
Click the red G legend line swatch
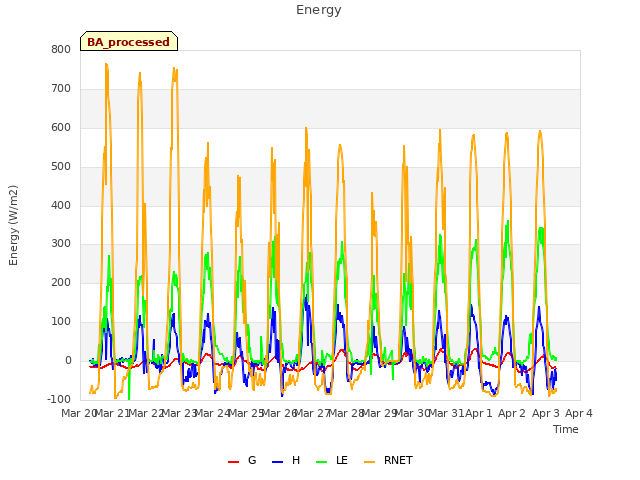point(233,462)
